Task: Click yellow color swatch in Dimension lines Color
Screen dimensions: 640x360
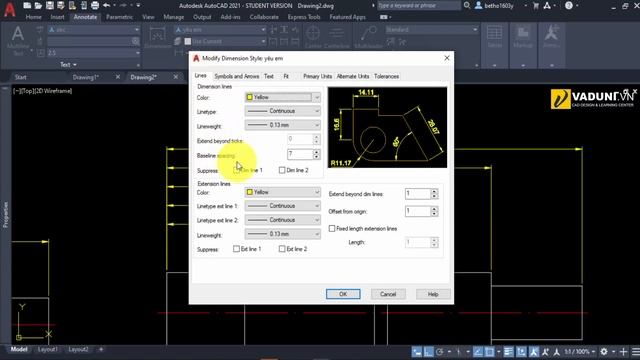Action: (249, 97)
